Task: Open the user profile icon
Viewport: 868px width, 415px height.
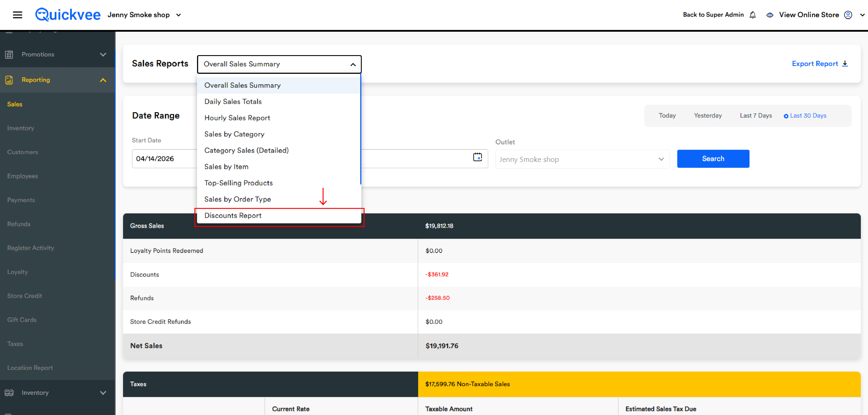Action: 848,15
